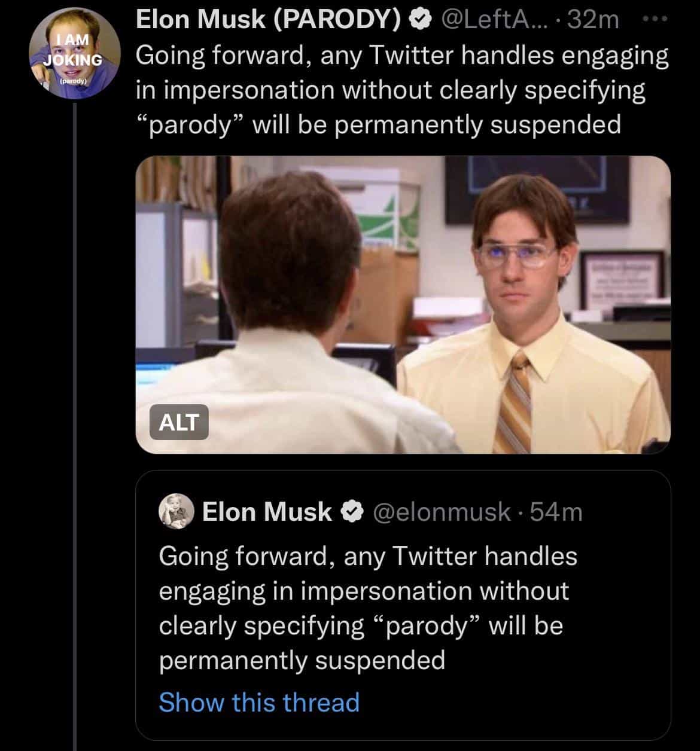The image size is (700, 751).
Task: Open the 32m timestamp of the tweet
Action: point(593,21)
